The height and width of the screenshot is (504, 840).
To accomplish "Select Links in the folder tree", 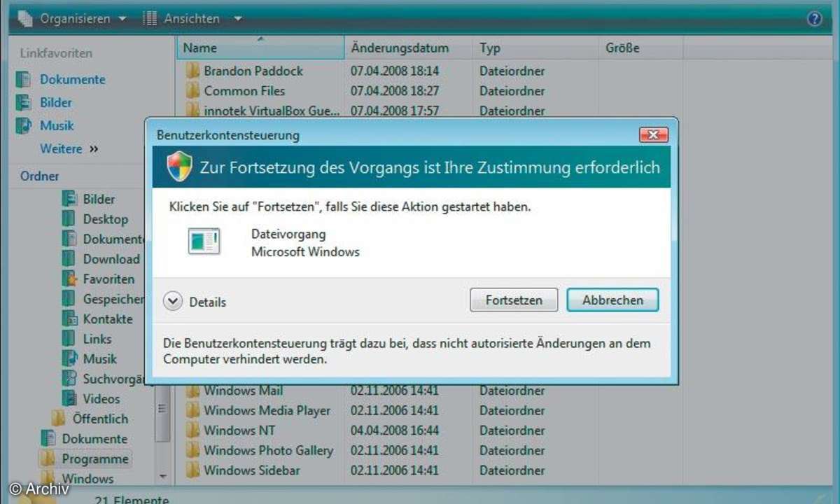I will [x=97, y=339].
